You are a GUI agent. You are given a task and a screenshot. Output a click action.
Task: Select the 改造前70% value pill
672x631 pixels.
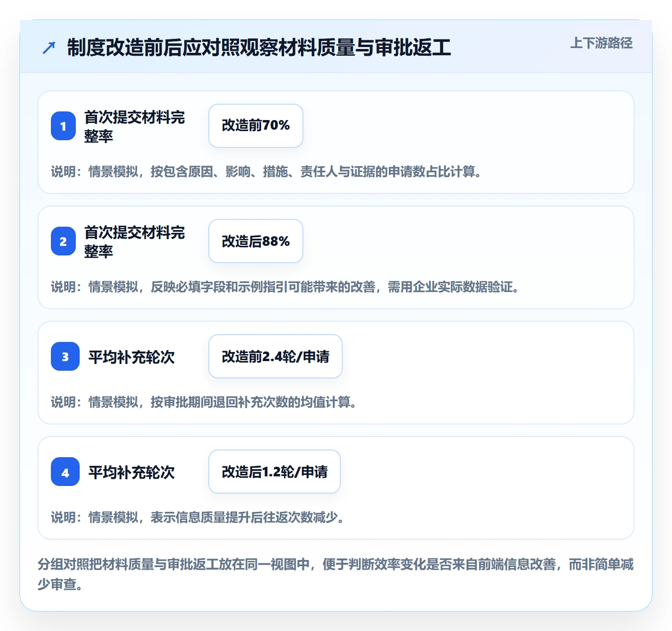(x=256, y=126)
